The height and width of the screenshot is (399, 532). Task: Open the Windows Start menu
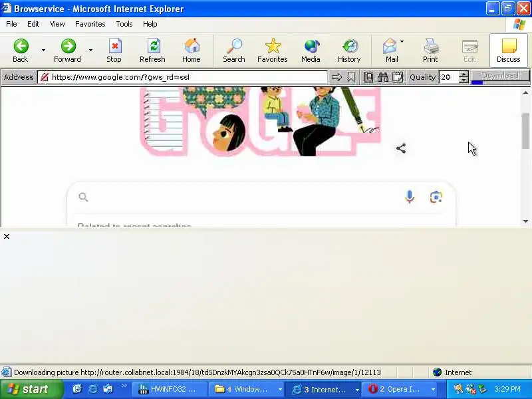(31, 389)
